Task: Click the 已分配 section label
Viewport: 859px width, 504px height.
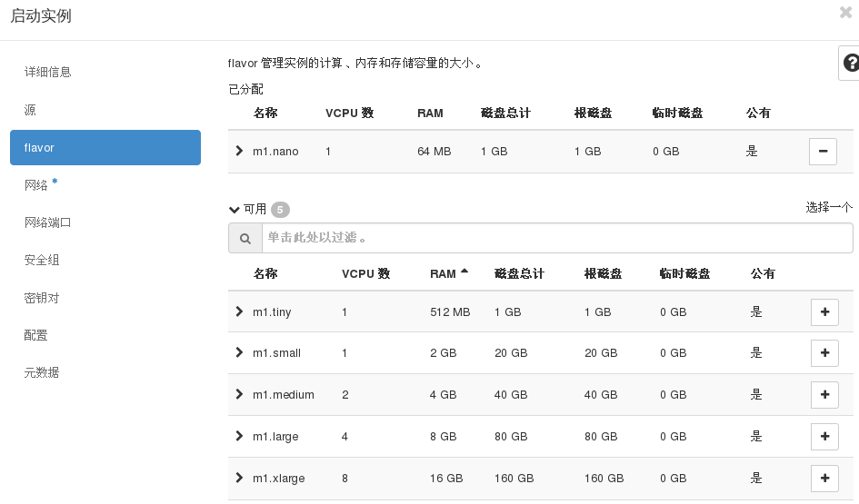Action: pyautogui.click(x=245, y=89)
